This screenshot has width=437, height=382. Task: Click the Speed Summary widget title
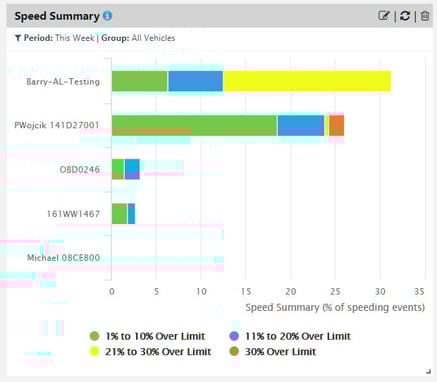pos(57,16)
